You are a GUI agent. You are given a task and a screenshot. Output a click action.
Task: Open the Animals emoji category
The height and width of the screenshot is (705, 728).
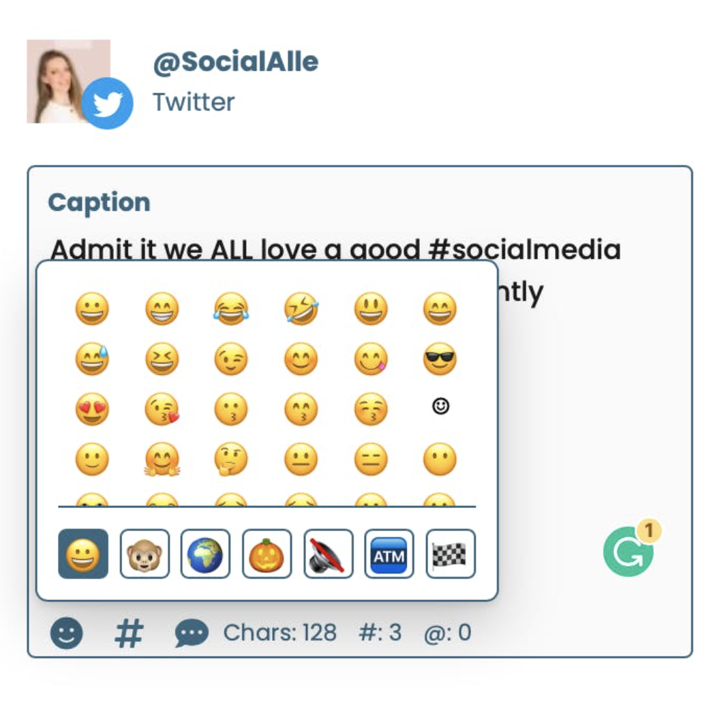click(x=144, y=554)
